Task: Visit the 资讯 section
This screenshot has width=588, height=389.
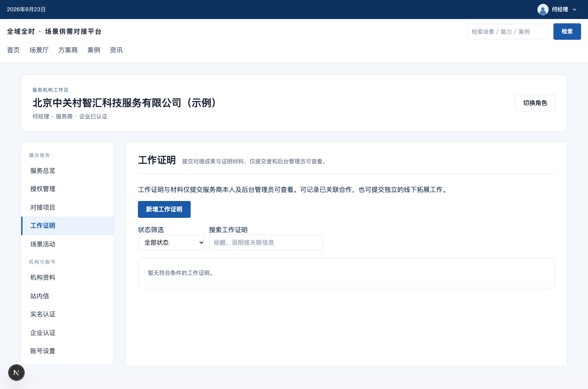Action: (116, 50)
